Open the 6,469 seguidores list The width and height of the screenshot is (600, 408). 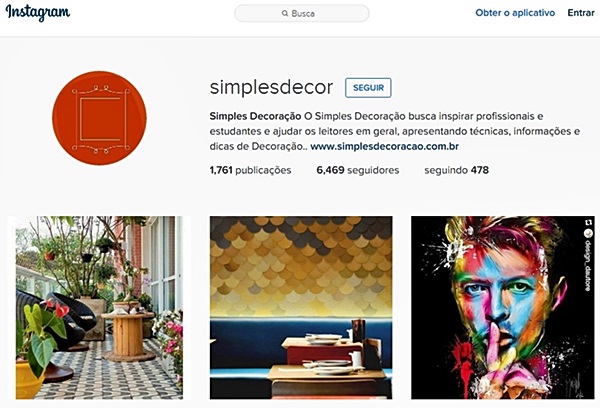pos(358,170)
